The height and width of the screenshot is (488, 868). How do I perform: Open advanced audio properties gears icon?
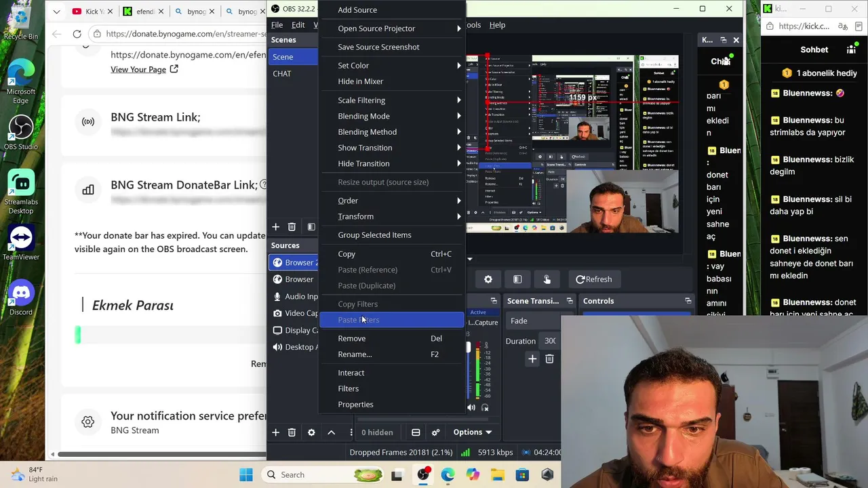point(435,432)
